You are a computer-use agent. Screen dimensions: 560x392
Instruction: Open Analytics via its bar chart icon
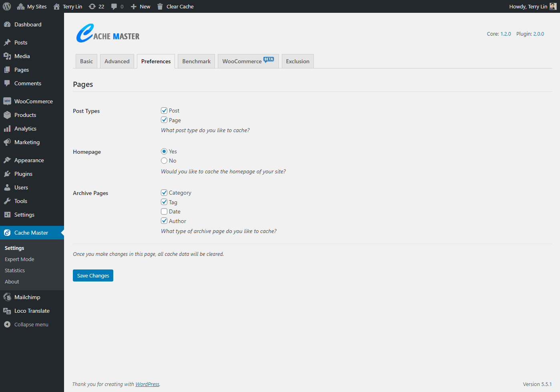pos(7,129)
